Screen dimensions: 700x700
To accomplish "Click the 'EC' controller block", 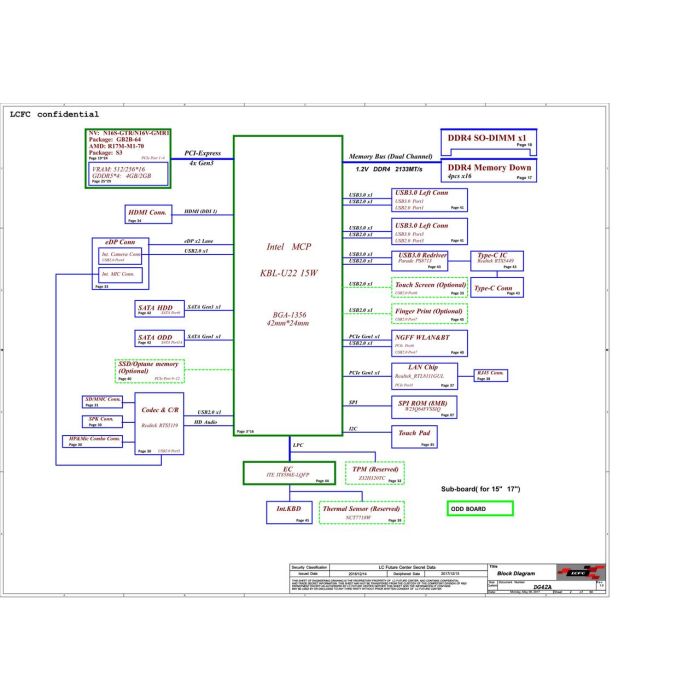I will click(289, 473).
